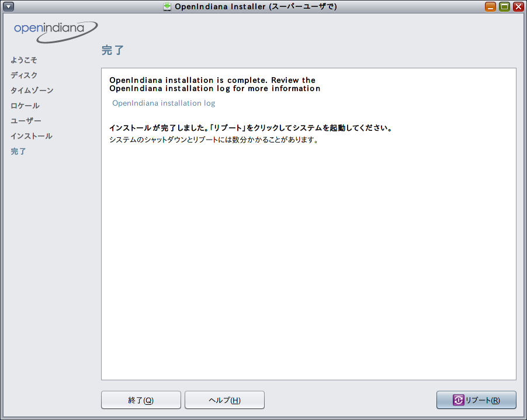Click the 完了 page heading

[x=113, y=50]
